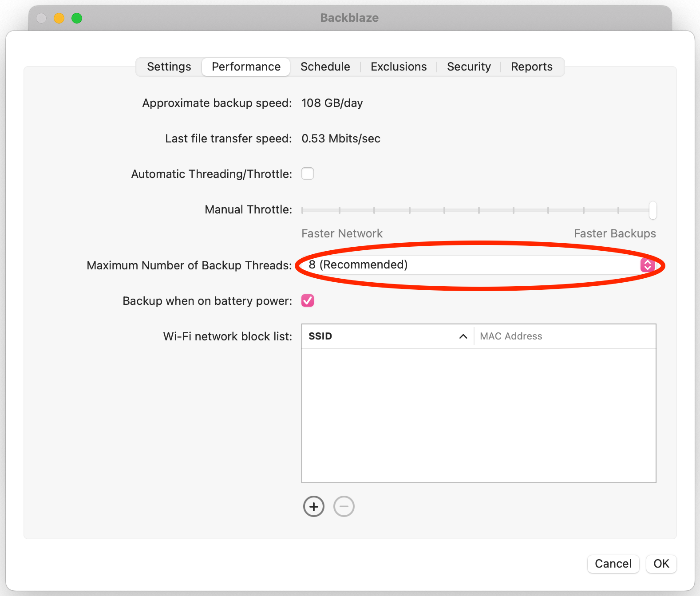Click the green zoom window button
The width and height of the screenshot is (700, 596).
point(77,18)
